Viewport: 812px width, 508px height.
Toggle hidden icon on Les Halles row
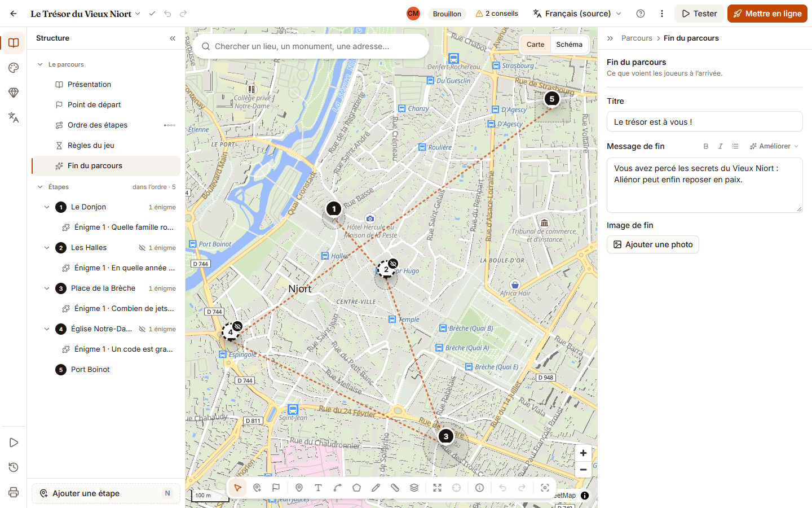142,248
